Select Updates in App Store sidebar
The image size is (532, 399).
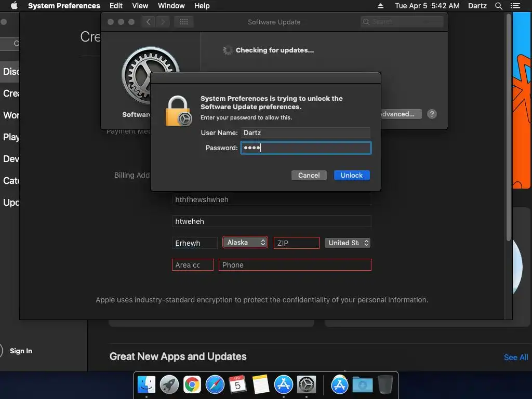coord(10,203)
